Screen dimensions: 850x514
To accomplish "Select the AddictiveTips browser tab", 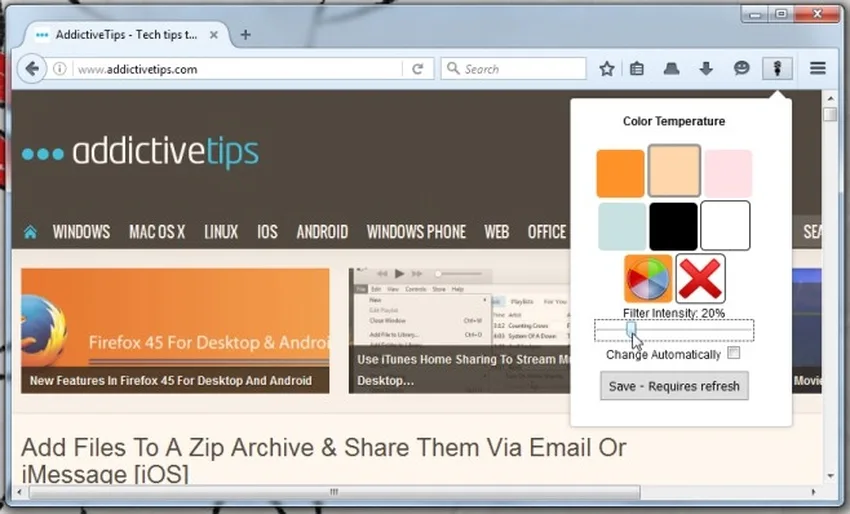I will 126,35.
